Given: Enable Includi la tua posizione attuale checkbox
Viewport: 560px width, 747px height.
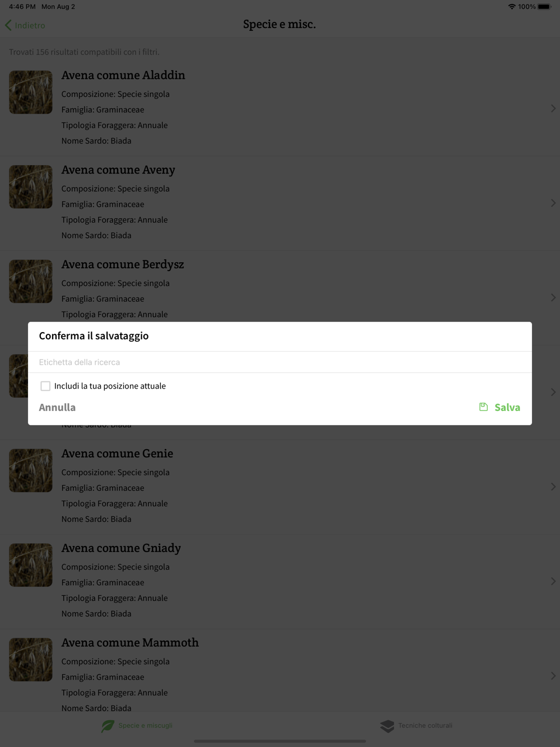Looking at the screenshot, I should click(45, 386).
